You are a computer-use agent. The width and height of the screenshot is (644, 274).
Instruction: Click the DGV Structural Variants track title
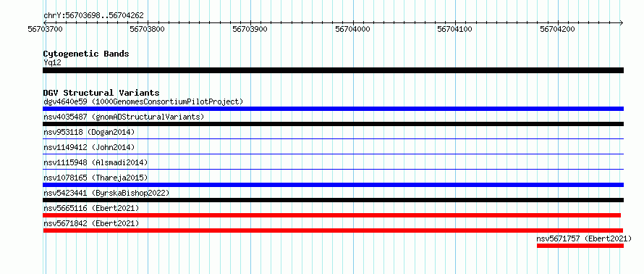pyautogui.click(x=101, y=93)
